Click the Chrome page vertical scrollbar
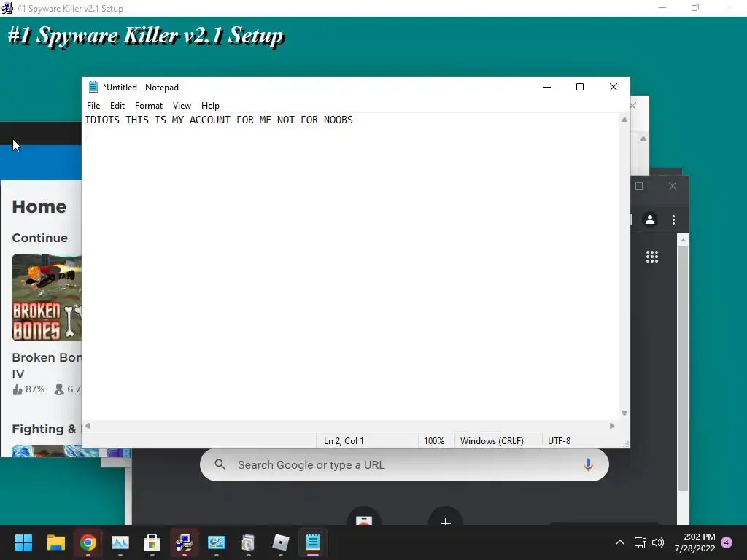This screenshot has height=560, width=747. coord(683,367)
